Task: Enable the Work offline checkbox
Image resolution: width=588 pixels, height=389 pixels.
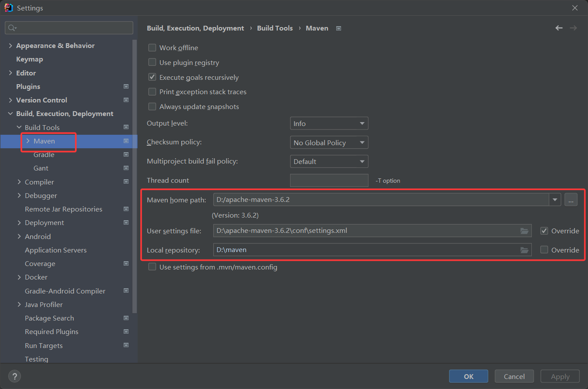Action: pos(152,48)
